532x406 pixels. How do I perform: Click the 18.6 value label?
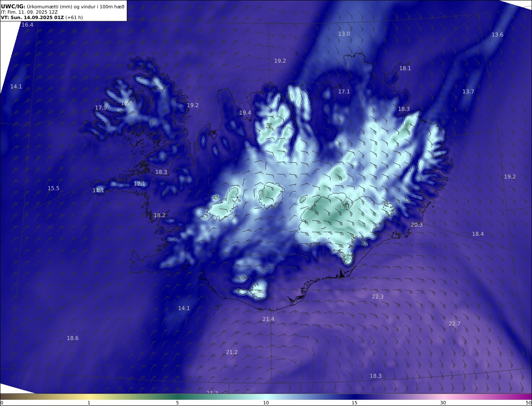point(73,338)
